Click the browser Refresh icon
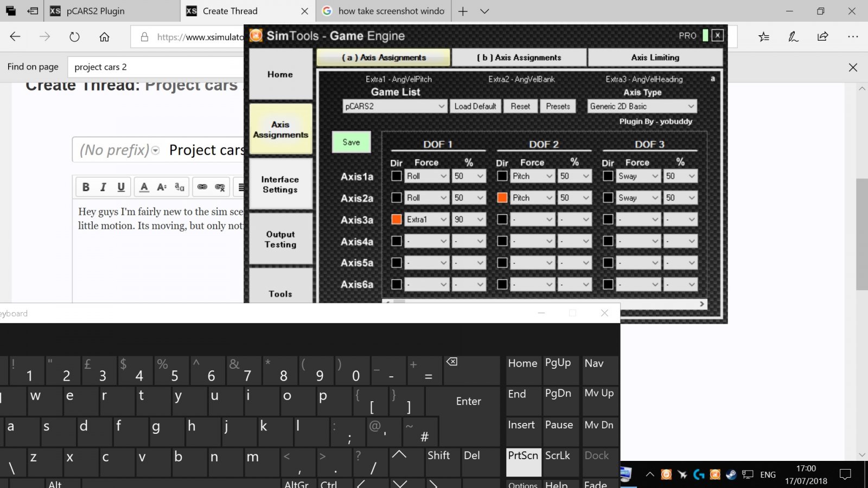 (x=74, y=37)
